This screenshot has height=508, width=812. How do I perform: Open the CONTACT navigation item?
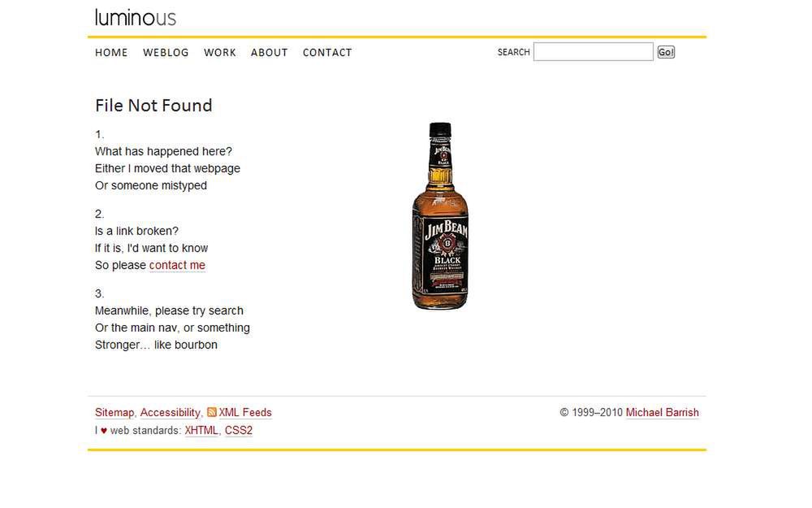[327, 52]
